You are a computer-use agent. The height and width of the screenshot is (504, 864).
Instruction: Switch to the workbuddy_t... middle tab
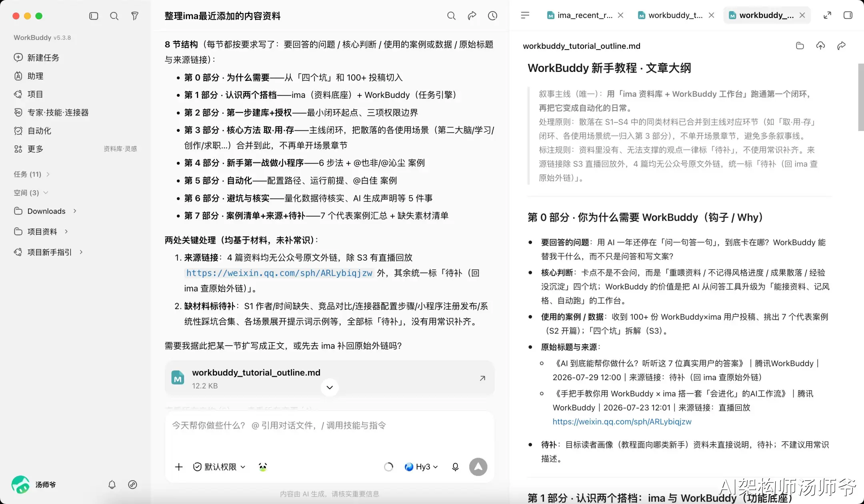click(x=670, y=15)
